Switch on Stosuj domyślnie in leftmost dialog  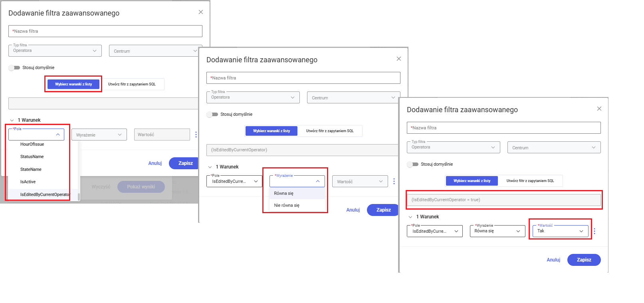click(x=14, y=68)
